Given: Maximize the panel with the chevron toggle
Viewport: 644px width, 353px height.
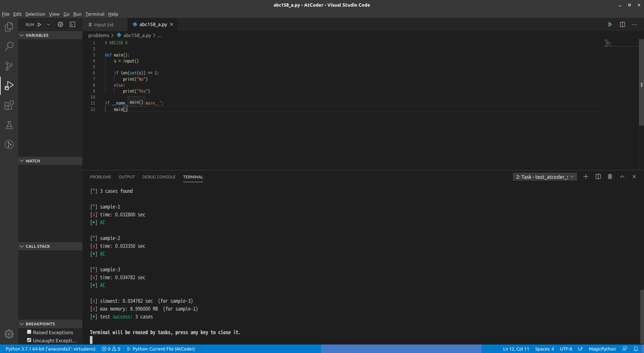Looking at the screenshot, I should tap(622, 176).
